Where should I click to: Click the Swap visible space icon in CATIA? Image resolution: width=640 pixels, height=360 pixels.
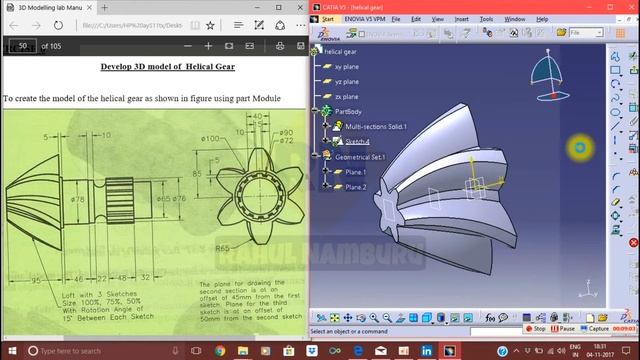[x=468, y=318]
